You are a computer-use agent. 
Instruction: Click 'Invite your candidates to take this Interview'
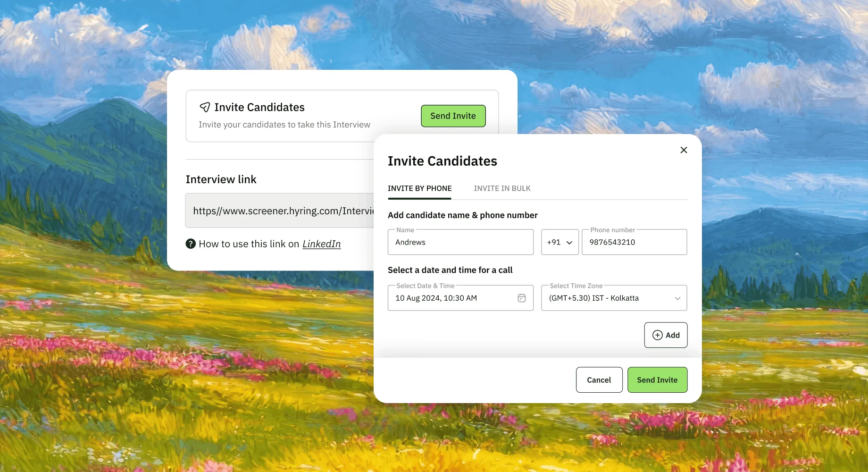pos(284,125)
